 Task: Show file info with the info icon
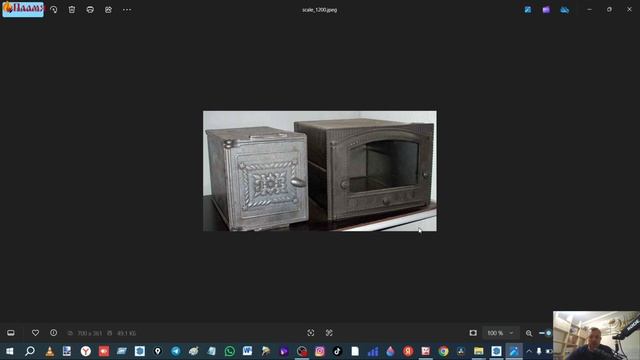[53, 333]
